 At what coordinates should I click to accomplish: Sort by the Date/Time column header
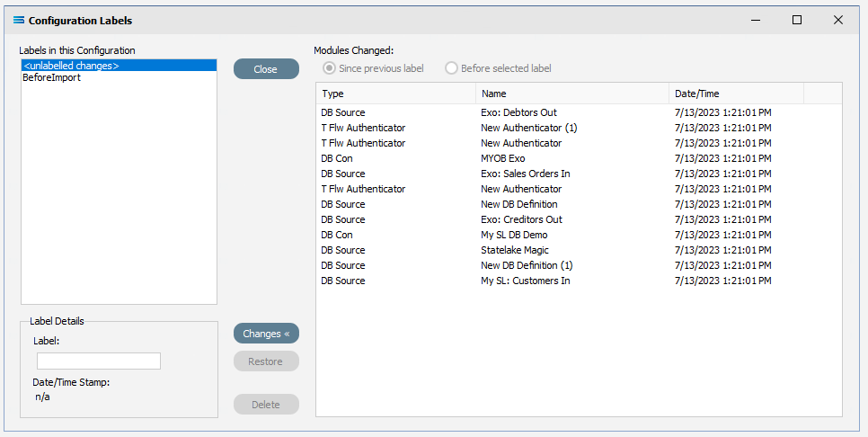(736, 94)
